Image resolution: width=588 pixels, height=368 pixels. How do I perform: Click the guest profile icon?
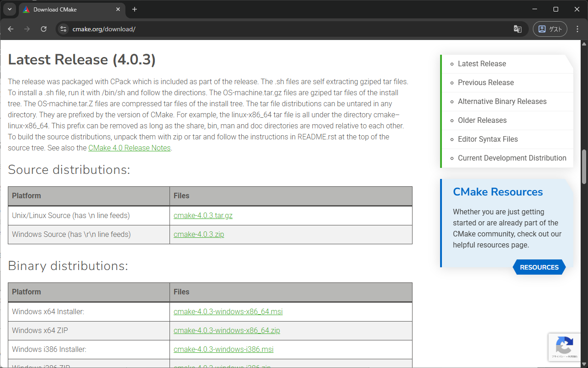(550, 29)
